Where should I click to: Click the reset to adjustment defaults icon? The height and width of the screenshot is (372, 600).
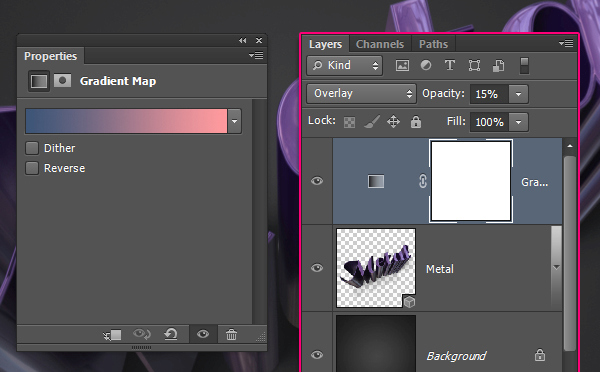[171, 334]
